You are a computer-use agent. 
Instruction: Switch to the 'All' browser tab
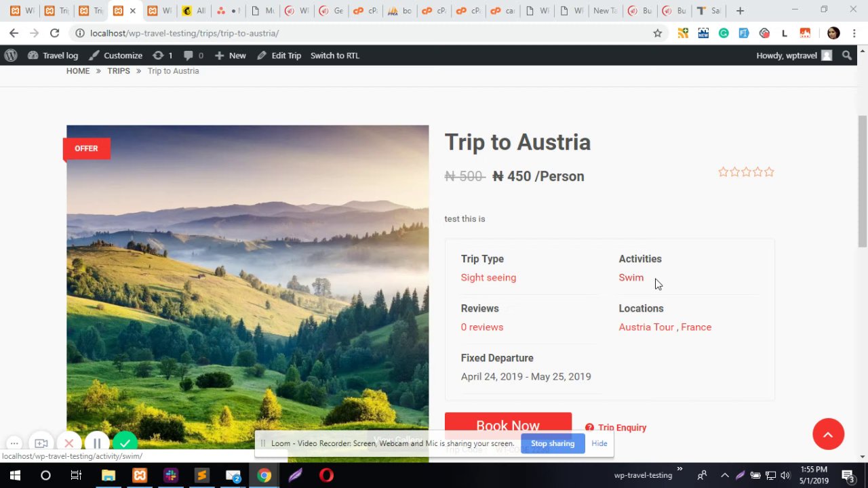tap(193, 11)
